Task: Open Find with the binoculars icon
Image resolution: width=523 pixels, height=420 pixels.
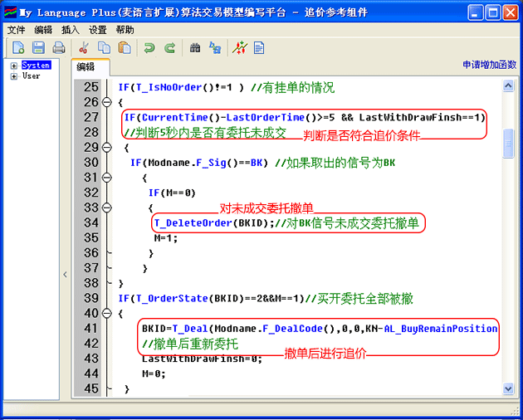Action: coord(195,48)
